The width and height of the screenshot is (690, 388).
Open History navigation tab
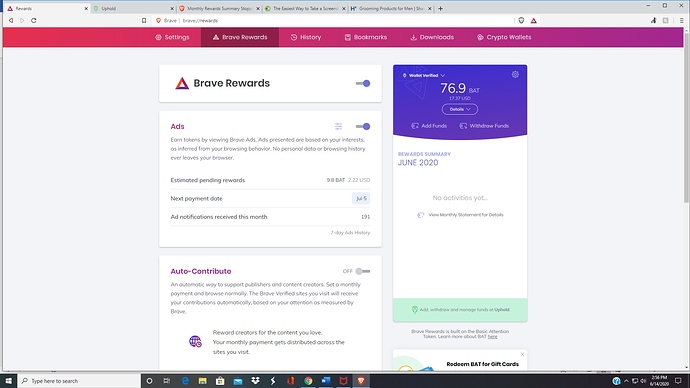tap(306, 37)
